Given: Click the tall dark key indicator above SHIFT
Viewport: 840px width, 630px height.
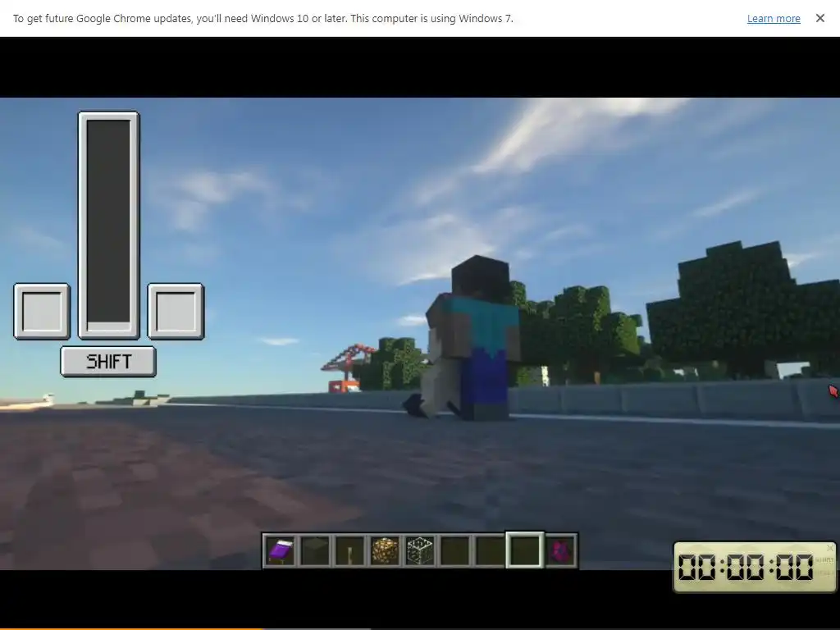Looking at the screenshot, I should pyautogui.click(x=109, y=225).
